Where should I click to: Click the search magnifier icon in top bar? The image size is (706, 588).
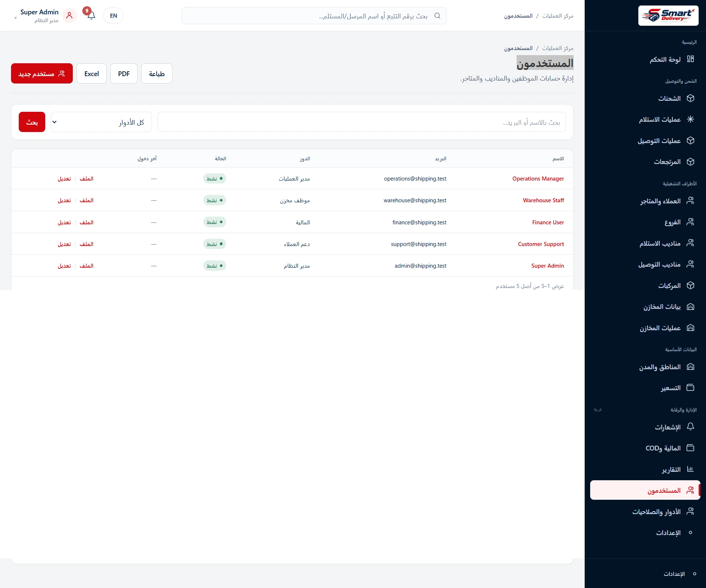[437, 15]
